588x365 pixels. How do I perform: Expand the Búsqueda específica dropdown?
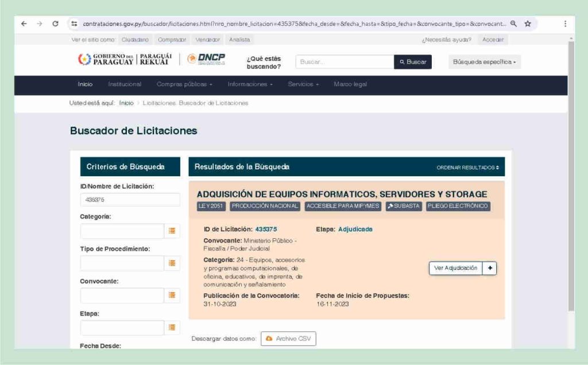tap(485, 62)
